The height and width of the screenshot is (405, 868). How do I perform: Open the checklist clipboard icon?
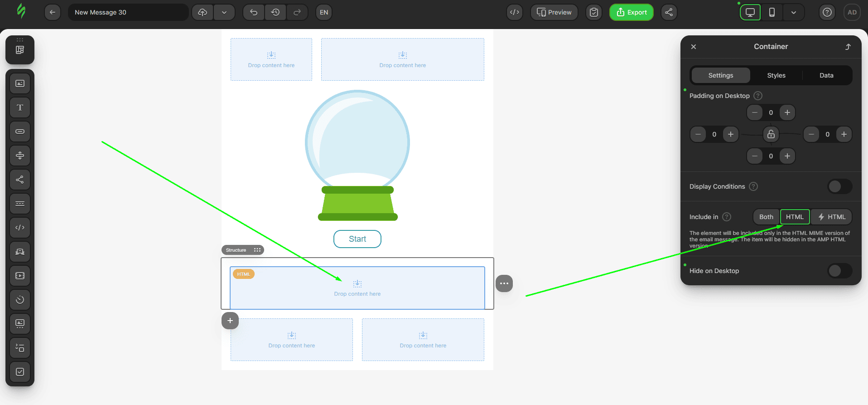(594, 12)
